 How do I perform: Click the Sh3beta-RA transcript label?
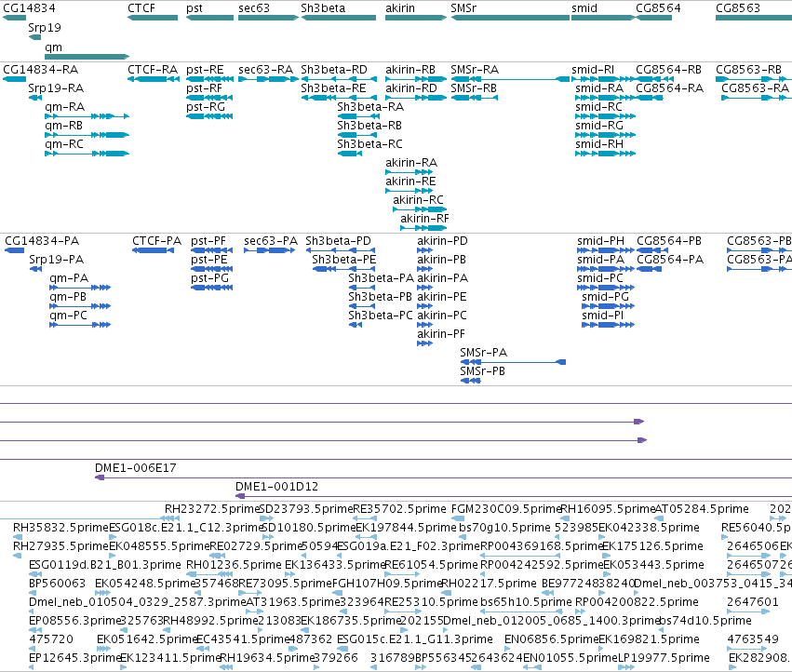pyautogui.click(x=370, y=107)
